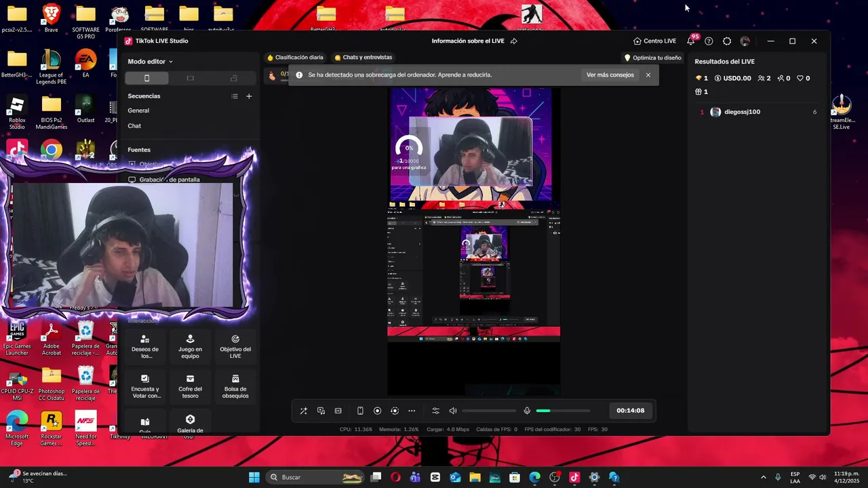Open TikTok LIVE Studio taskbar icon

click(x=574, y=477)
